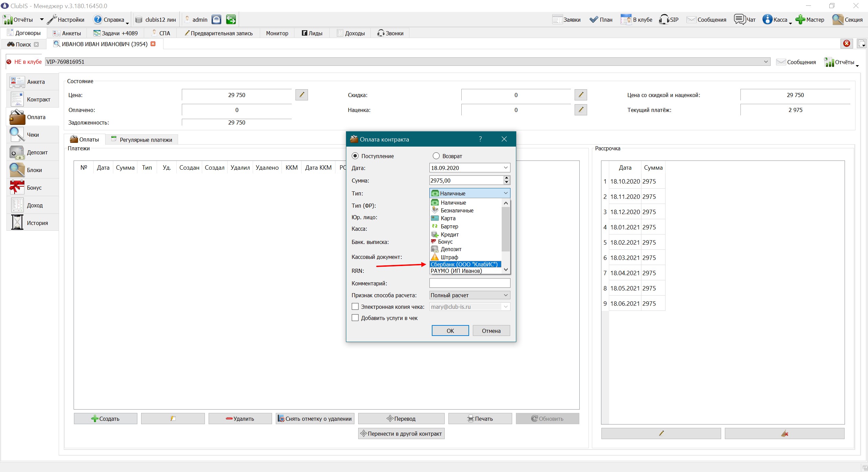Select the Возврат radio button
Screen dimensions: 868x472
point(436,156)
